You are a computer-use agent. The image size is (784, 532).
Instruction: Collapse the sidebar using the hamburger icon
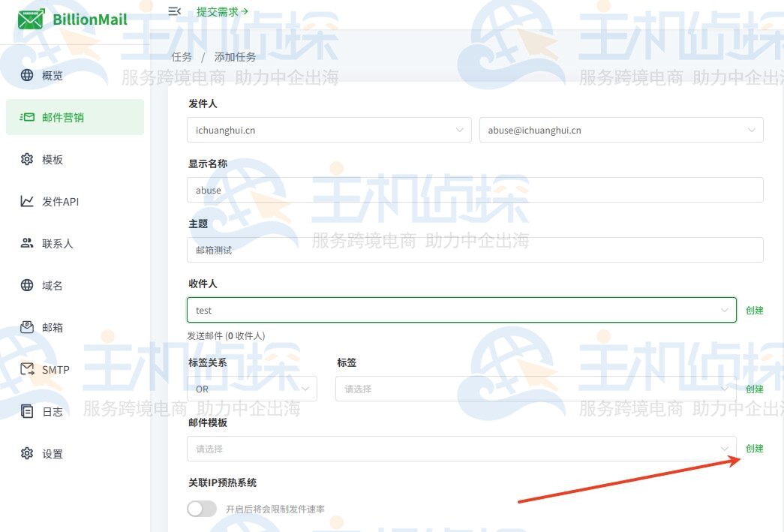pyautogui.click(x=174, y=11)
